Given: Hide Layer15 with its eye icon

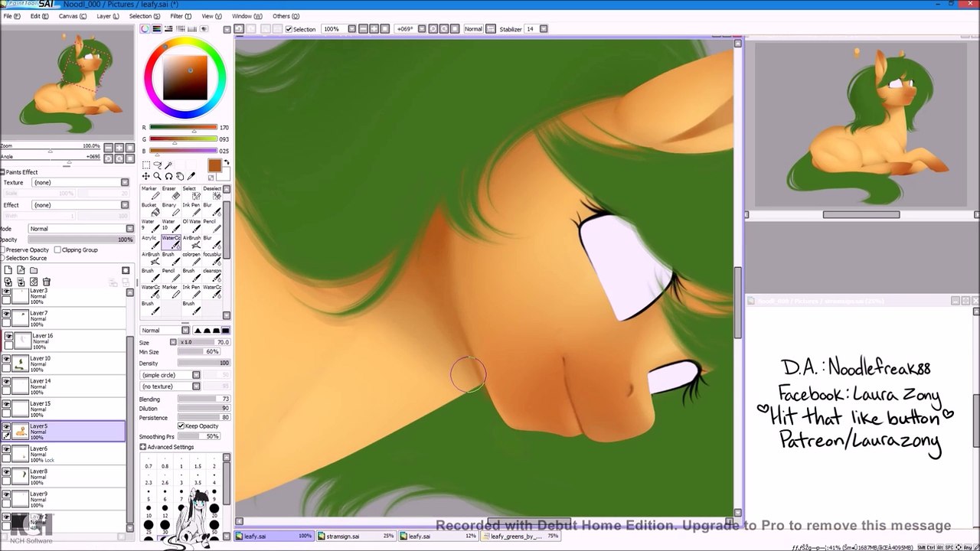Looking at the screenshot, I should coord(6,403).
